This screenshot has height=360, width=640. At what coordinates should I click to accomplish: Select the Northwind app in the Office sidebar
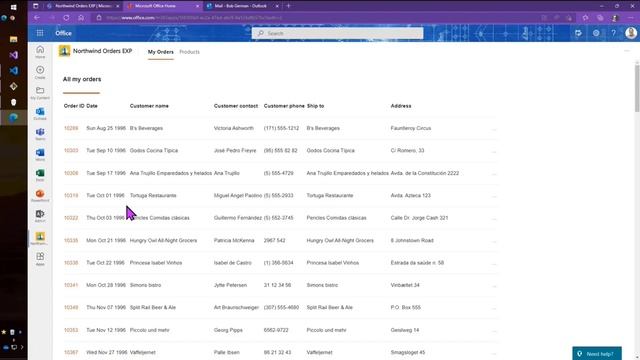(x=40, y=238)
